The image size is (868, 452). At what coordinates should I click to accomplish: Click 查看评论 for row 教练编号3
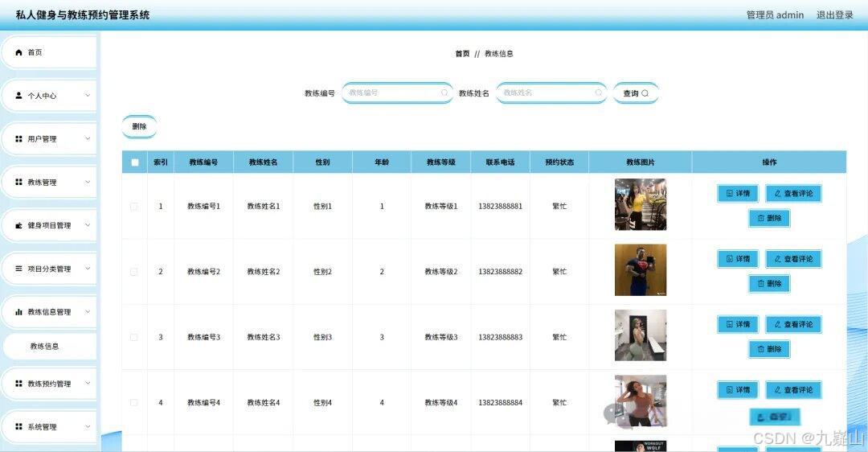point(793,324)
